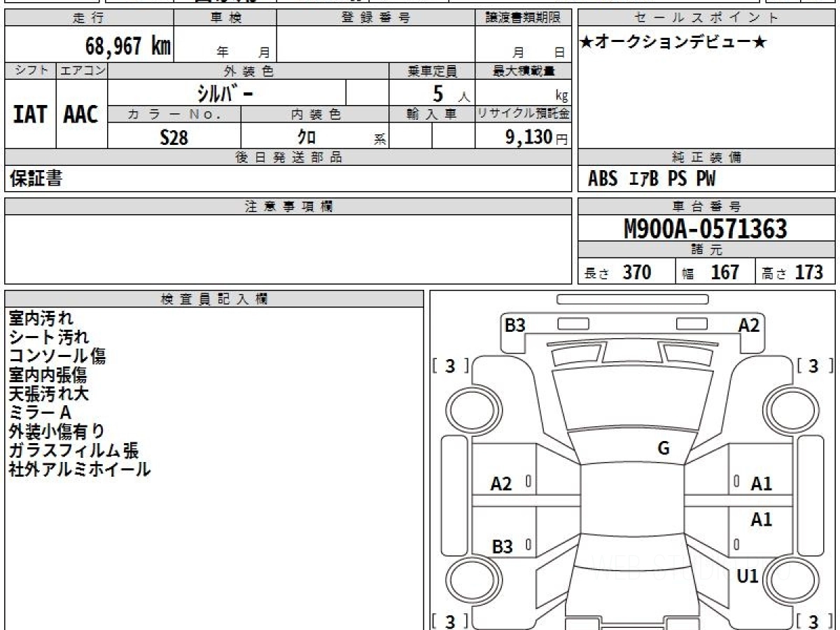Click the recycle fee 9,130円
The width and height of the screenshot is (840, 630).
536,137
